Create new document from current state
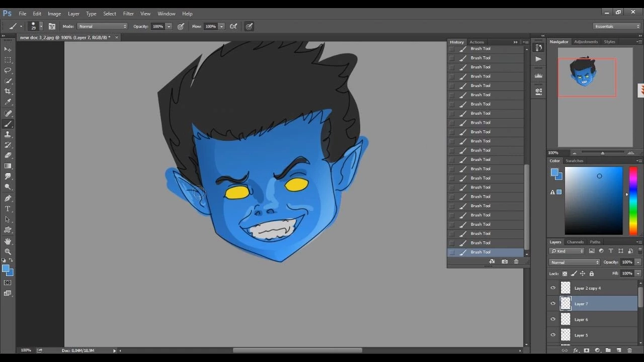The image size is (644, 362). tap(492, 261)
